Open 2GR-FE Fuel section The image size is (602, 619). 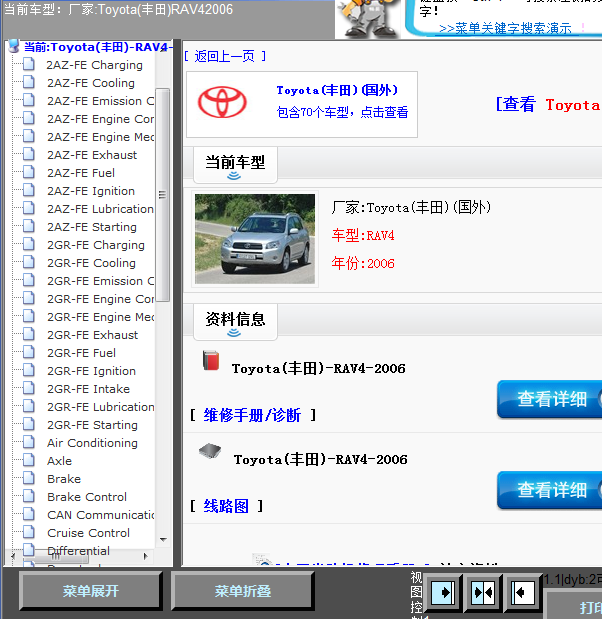(81, 353)
